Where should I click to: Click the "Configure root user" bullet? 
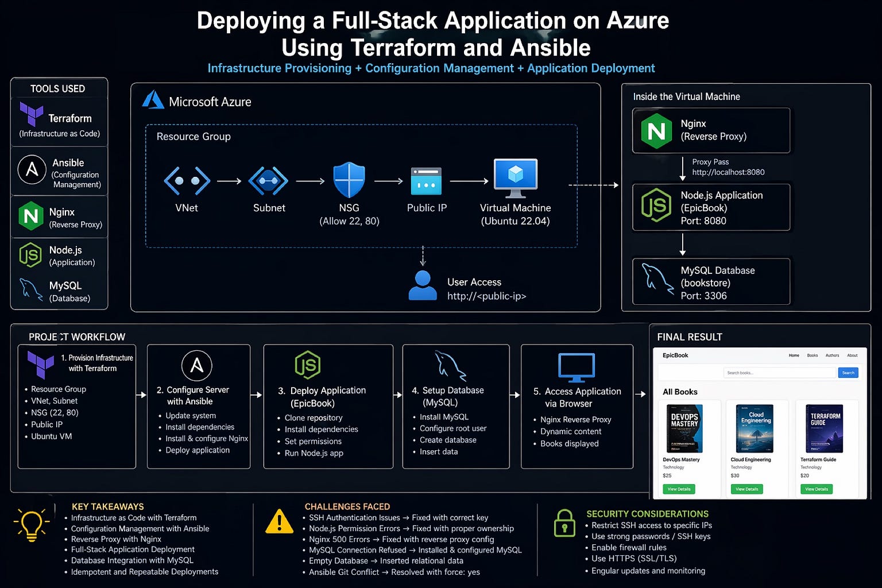(453, 428)
